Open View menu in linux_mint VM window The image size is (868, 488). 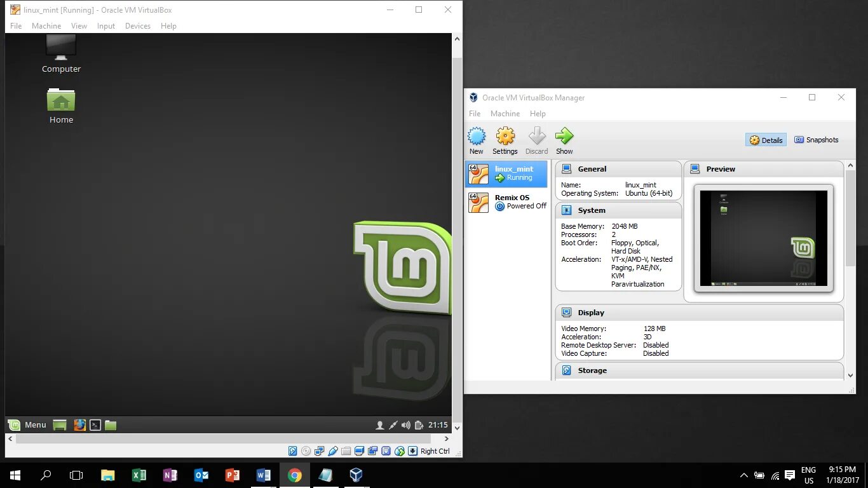pos(79,26)
